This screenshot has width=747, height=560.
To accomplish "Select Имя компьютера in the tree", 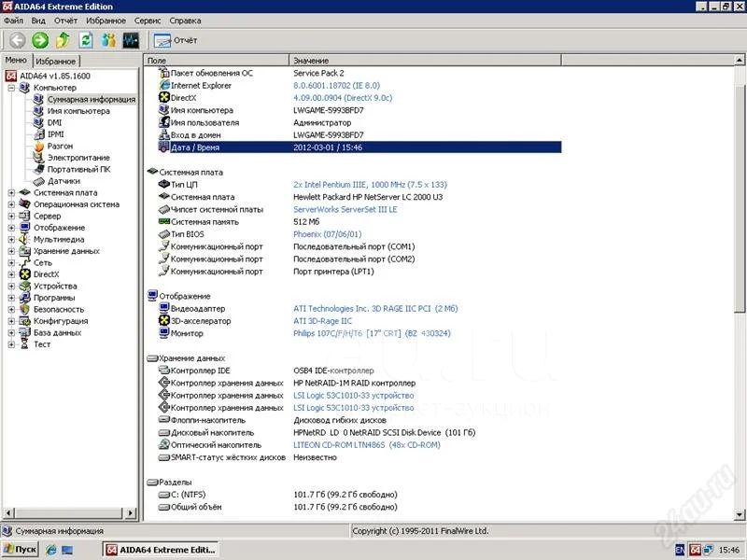I will (x=78, y=111).
